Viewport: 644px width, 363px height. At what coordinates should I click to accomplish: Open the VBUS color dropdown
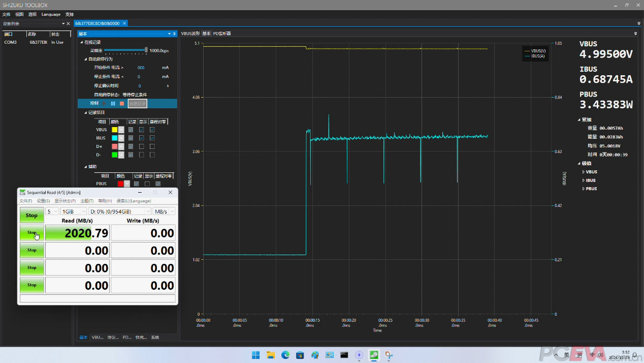[x=121, y=130]
